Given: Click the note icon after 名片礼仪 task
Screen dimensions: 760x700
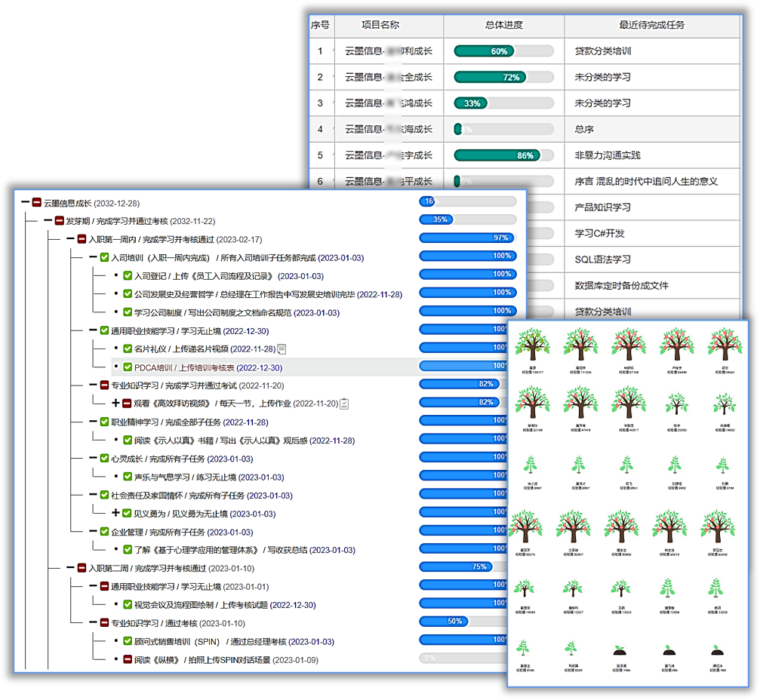Looking at the screenshot, I should (x=282, y=349).
